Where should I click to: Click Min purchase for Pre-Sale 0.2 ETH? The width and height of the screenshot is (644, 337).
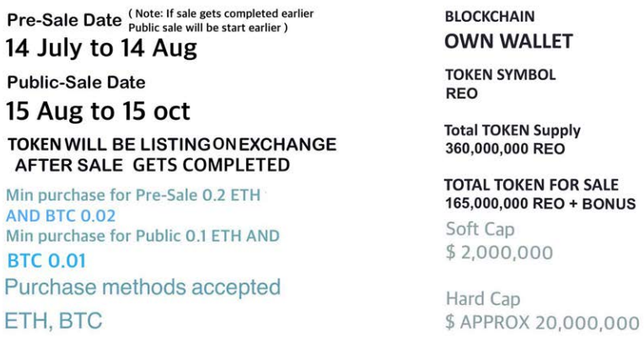pyautogui.click(x=133, y=195)
